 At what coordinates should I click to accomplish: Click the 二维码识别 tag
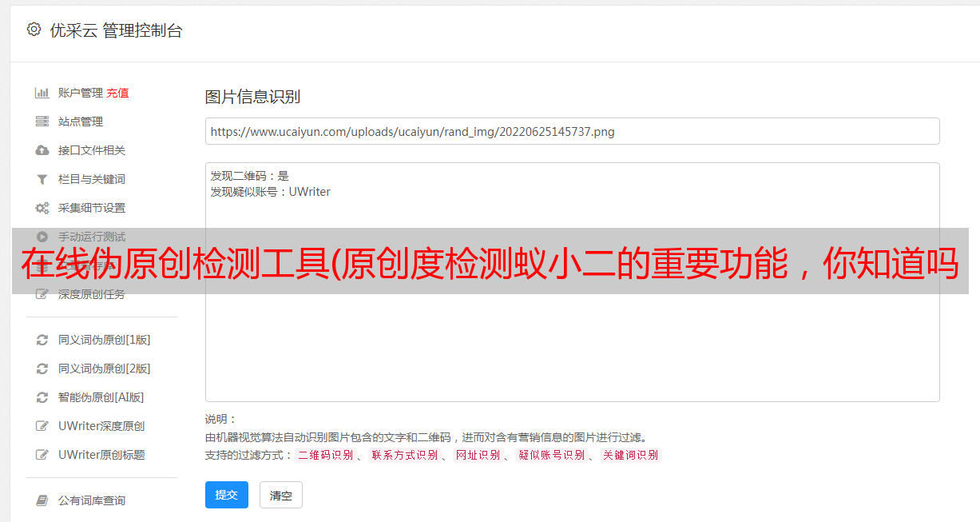(325, 455)
